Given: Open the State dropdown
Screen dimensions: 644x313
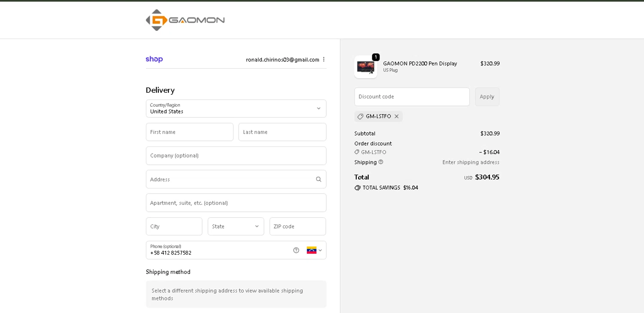Looking at the screenshot, I should 236,226.
